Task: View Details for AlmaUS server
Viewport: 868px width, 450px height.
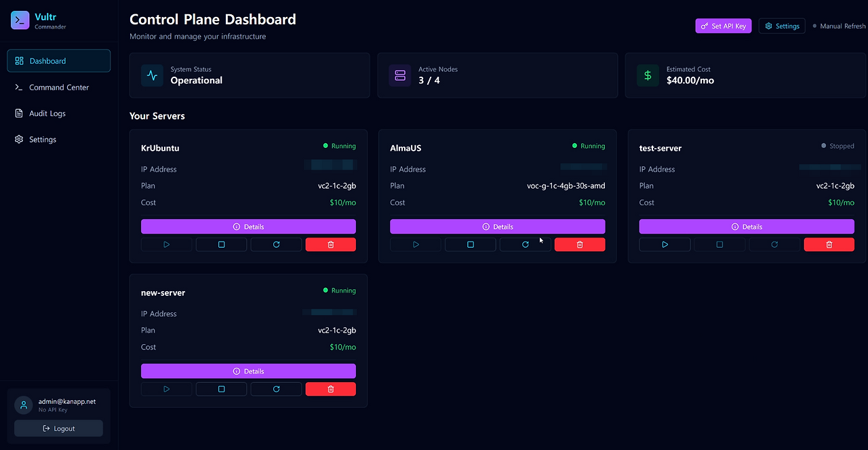Action: tap(498, 227)
